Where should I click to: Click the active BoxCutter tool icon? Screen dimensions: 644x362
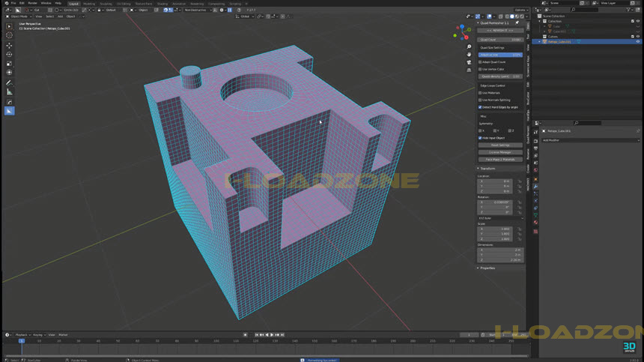9,111
